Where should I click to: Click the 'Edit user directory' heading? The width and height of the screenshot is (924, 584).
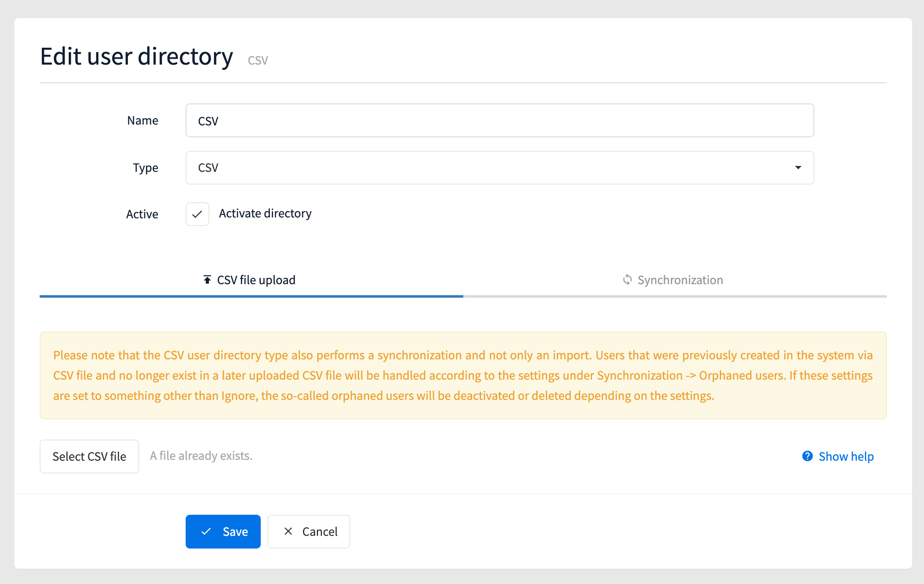[137, 57]
